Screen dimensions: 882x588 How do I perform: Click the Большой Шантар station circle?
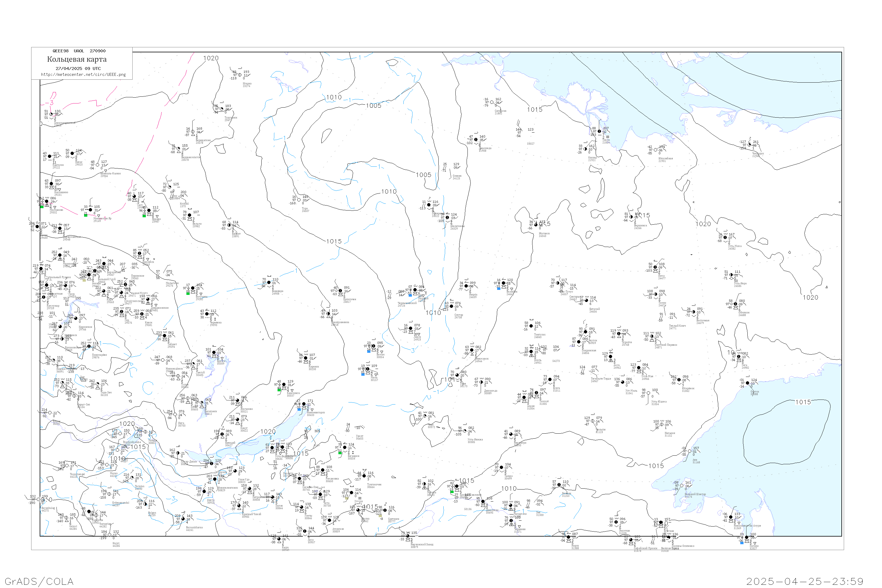[682, 486]
